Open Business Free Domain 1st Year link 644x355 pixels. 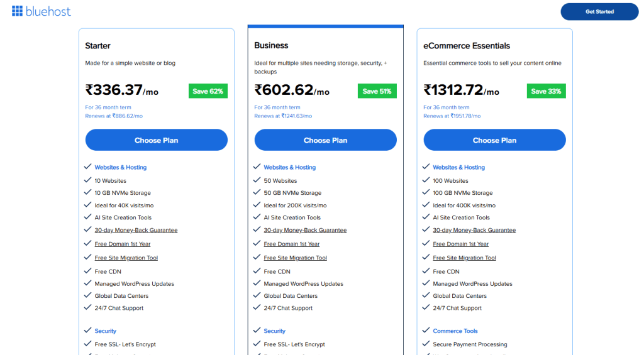291,244
